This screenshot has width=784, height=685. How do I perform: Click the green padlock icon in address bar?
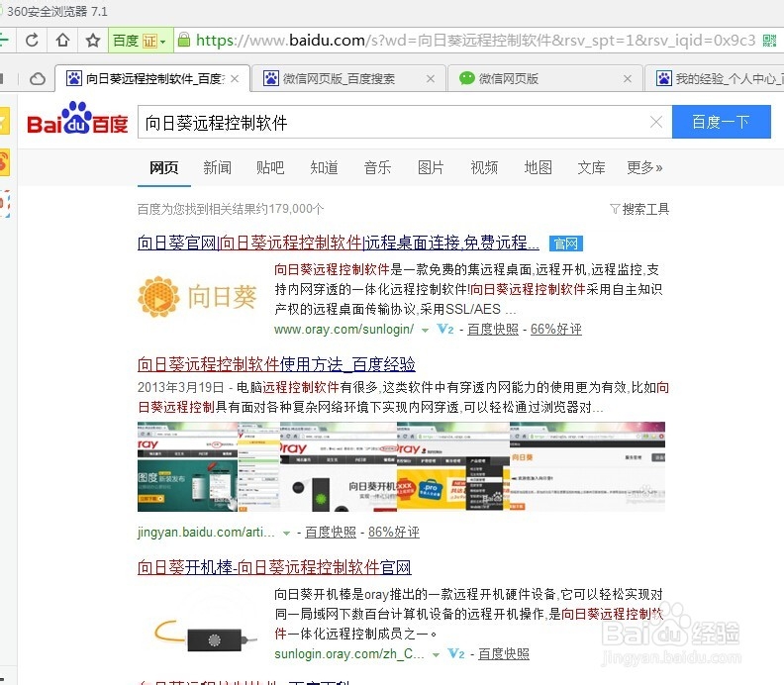coord(184,40)
